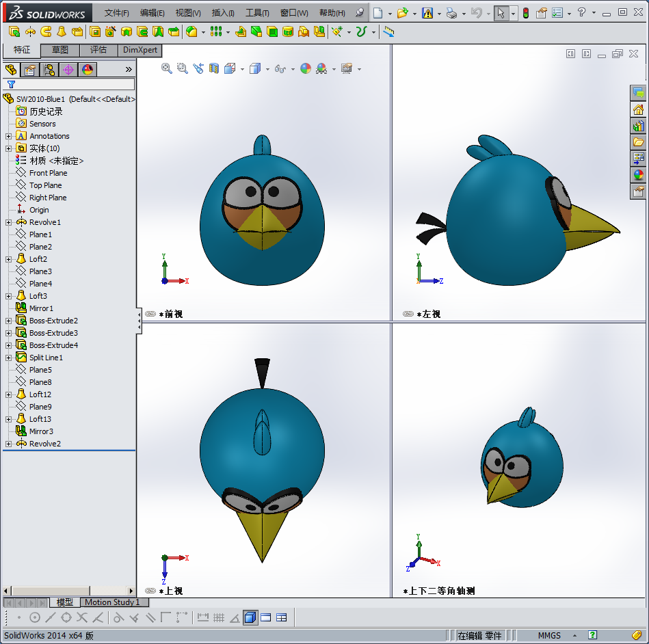Toggle link views in front viewport
Viewport: 649px width, 644px height.
pyautogui.click(x=150, y=314)
